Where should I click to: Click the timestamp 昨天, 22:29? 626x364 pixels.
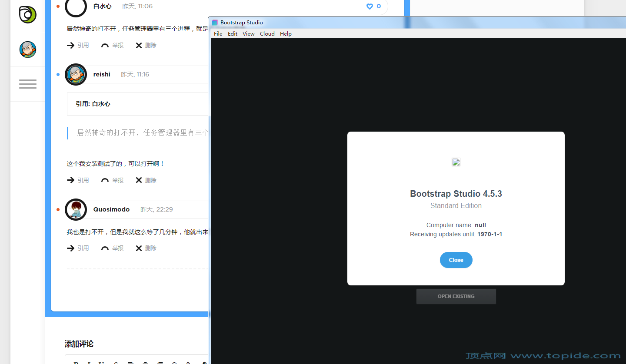[x=156, y=209]
